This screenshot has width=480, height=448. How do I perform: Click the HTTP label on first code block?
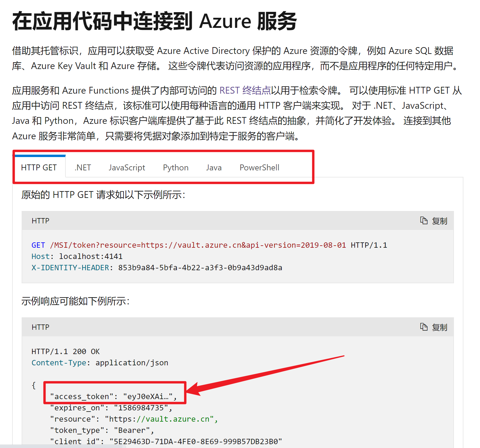(41, 221)
